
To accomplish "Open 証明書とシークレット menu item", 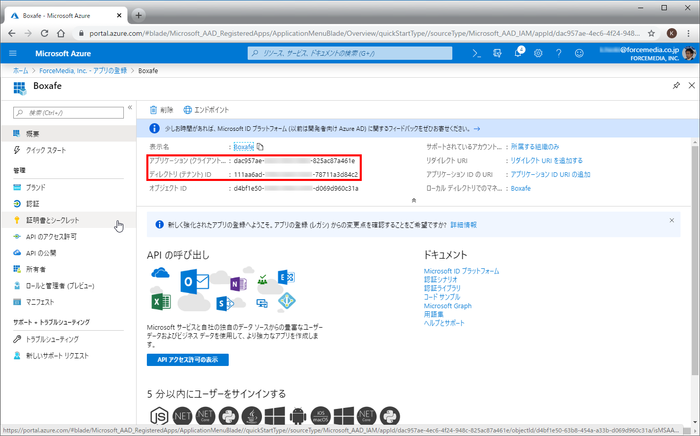I will 68,220.
